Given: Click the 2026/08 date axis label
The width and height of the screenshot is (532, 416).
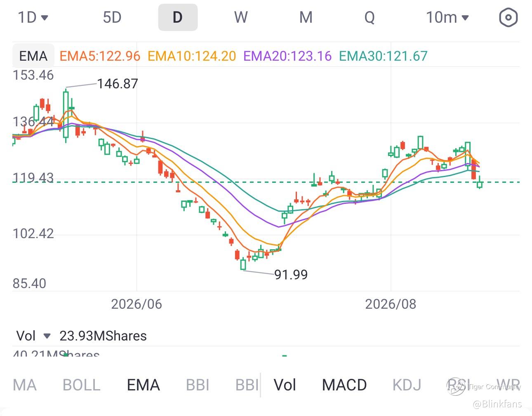Looking at the screenshot, I should 391,304.
